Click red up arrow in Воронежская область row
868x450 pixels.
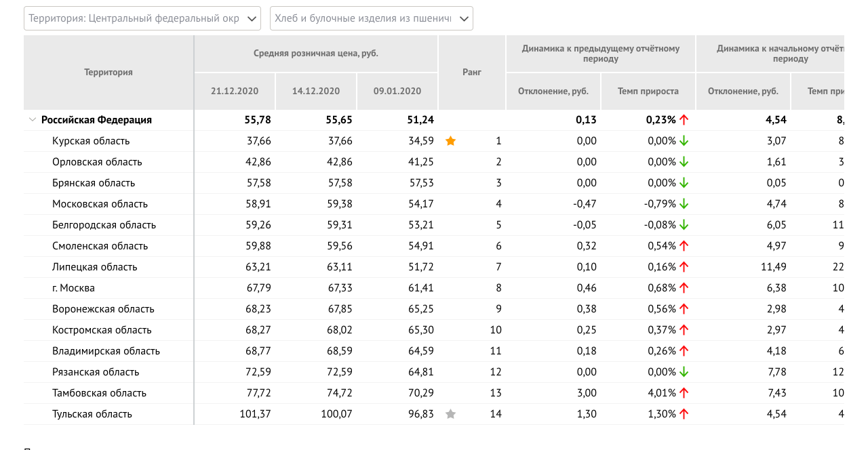(x=684, y=309)
